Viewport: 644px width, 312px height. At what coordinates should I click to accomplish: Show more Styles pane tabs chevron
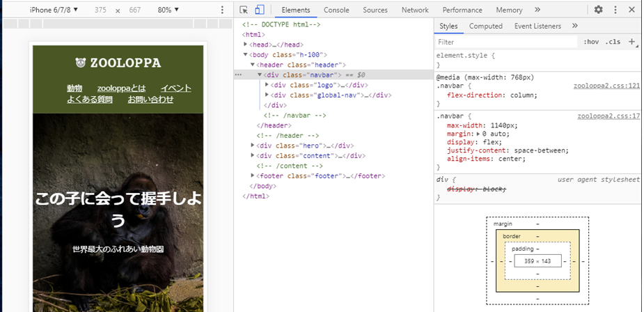pyautogui.click(x=575, y=26)
